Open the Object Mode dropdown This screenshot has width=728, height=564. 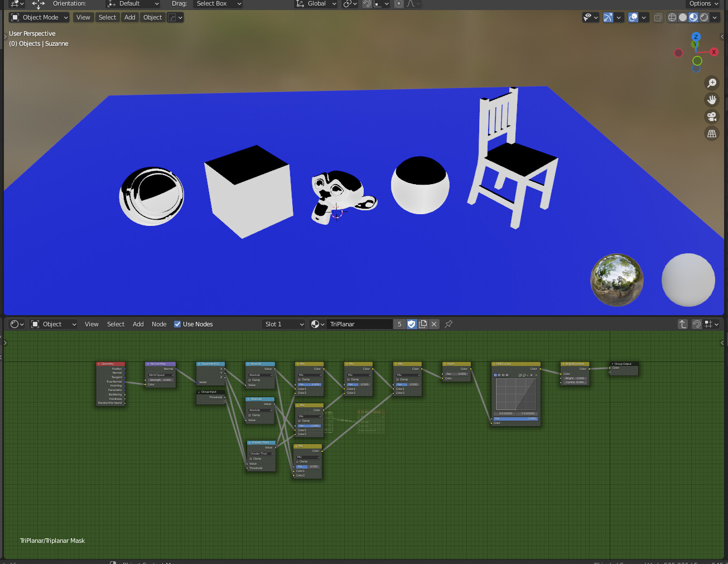click(38, 17)
